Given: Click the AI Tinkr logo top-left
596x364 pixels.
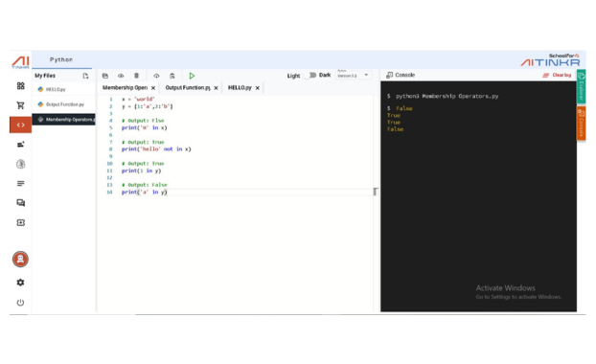Looking at the screenshot, I should click(20, 61).
